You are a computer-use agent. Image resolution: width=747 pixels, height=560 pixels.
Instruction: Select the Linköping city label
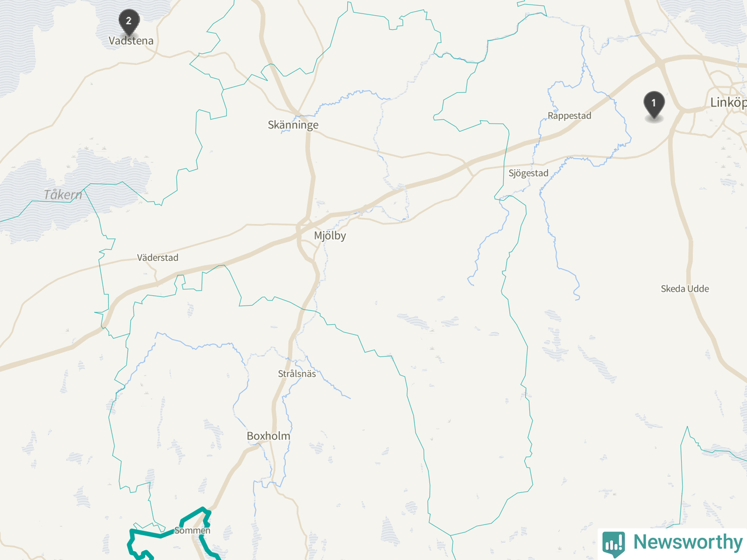click(728, 103)
